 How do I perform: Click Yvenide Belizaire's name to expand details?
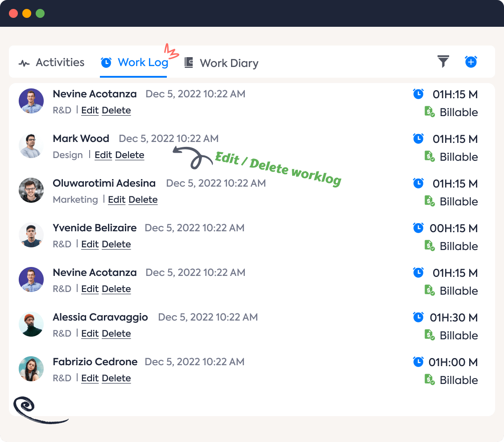pyautogui.click(x=95, y=228)
